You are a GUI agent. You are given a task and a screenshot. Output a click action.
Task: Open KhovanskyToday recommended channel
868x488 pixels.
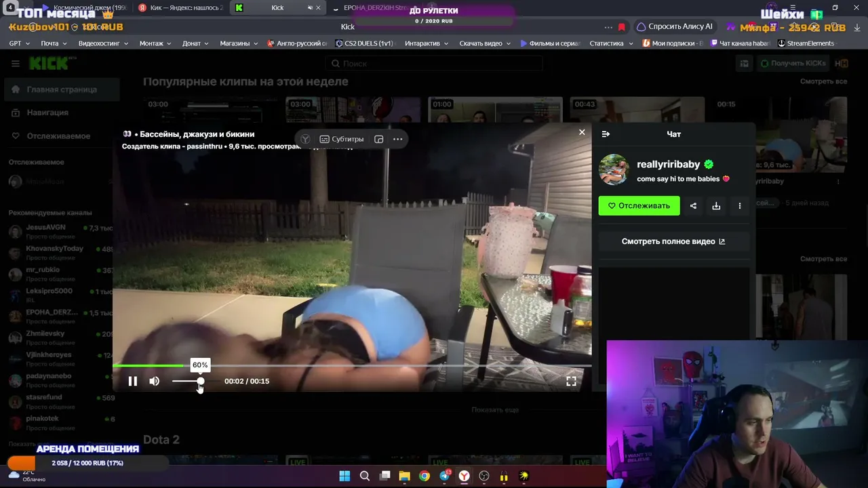coord(61,253)
